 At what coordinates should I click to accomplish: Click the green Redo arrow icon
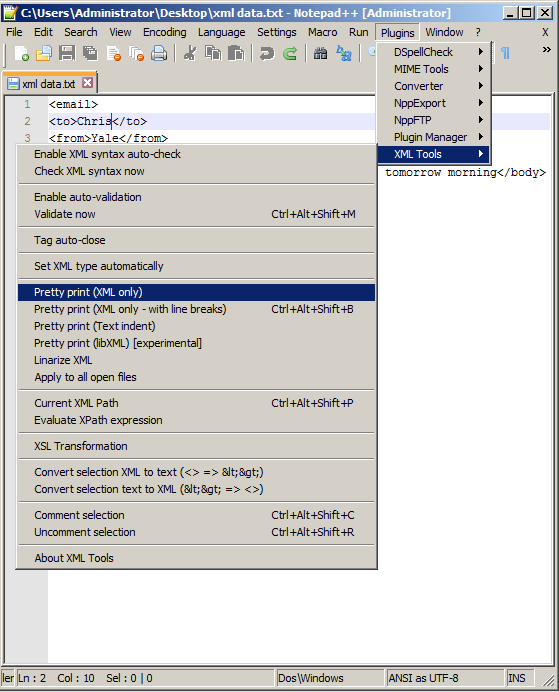pos(290,53)
